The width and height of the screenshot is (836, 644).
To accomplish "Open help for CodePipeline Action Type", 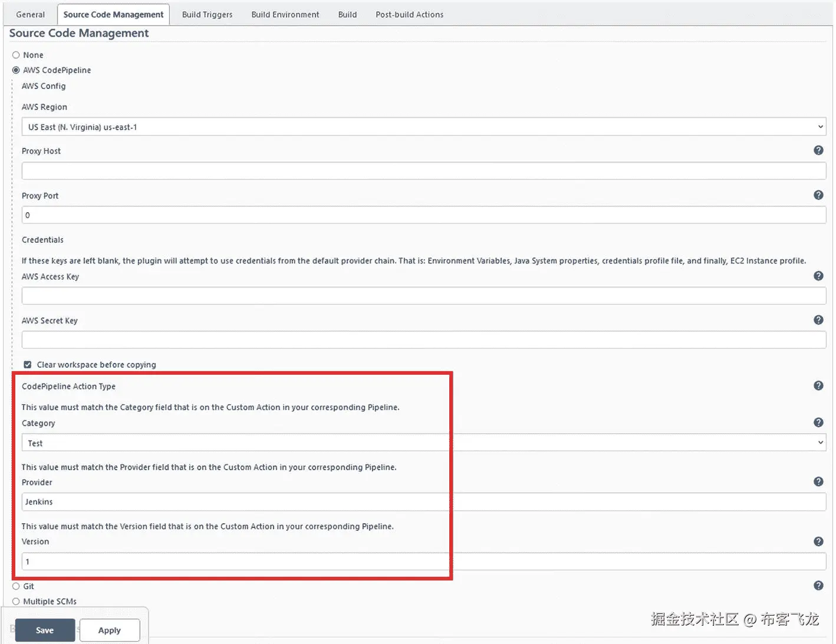I will (818, 385).
